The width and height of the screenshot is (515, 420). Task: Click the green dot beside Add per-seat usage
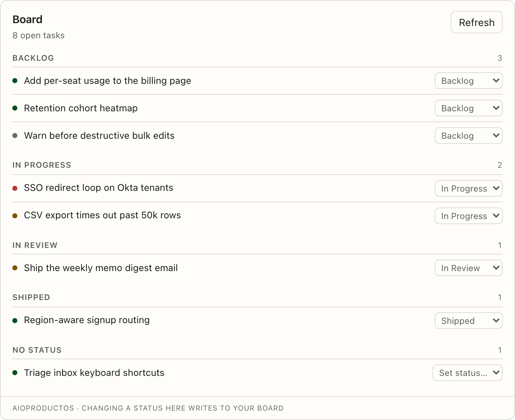pos(15,81)
